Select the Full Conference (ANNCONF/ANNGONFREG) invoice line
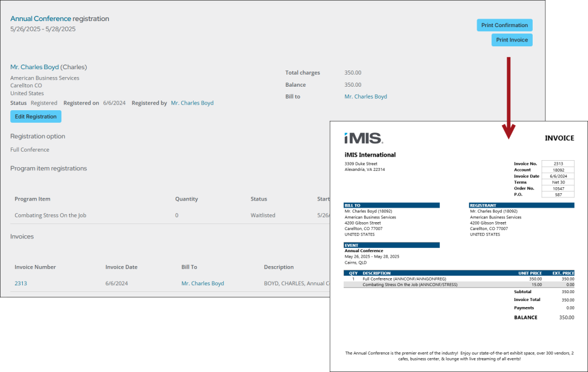The image size is (588, 372). tap(459, 279)
